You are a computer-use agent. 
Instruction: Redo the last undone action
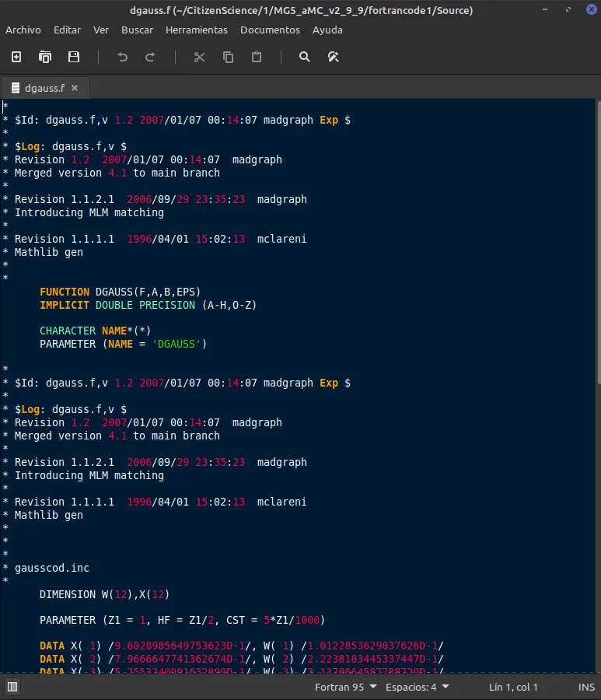[x=150, y=57]
